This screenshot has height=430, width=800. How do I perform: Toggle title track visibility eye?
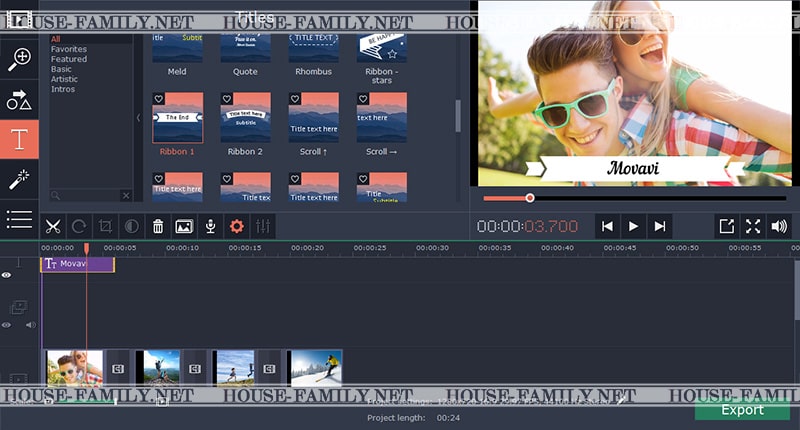(x=6, y=275)
